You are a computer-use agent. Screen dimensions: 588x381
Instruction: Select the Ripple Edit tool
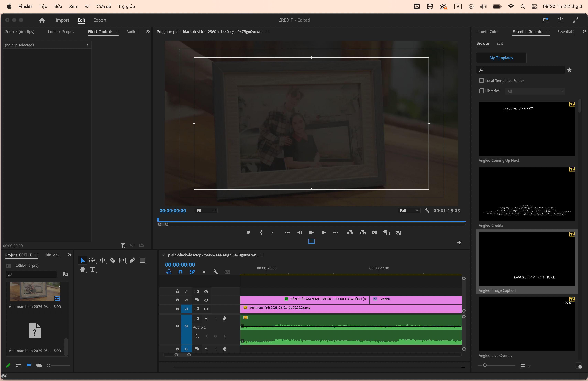point(102,260)
